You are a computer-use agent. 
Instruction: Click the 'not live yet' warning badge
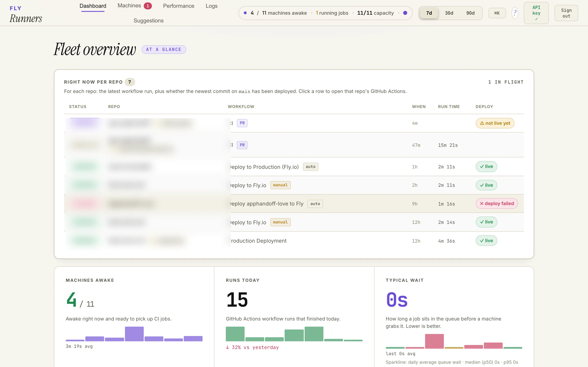pyautogui.click(x=495, y=123)
